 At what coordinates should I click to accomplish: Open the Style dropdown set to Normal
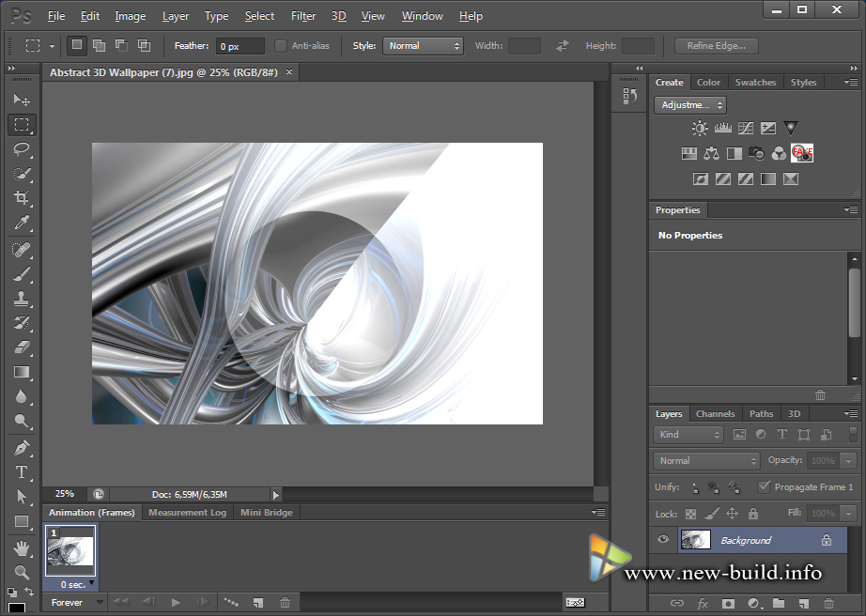[423, 45]
